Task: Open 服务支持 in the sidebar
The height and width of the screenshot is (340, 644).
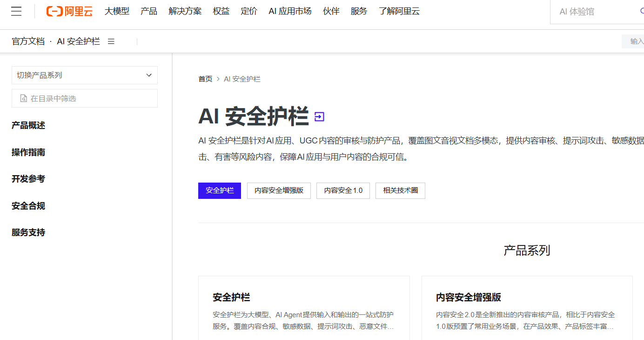Action: [x=28, y=232]
